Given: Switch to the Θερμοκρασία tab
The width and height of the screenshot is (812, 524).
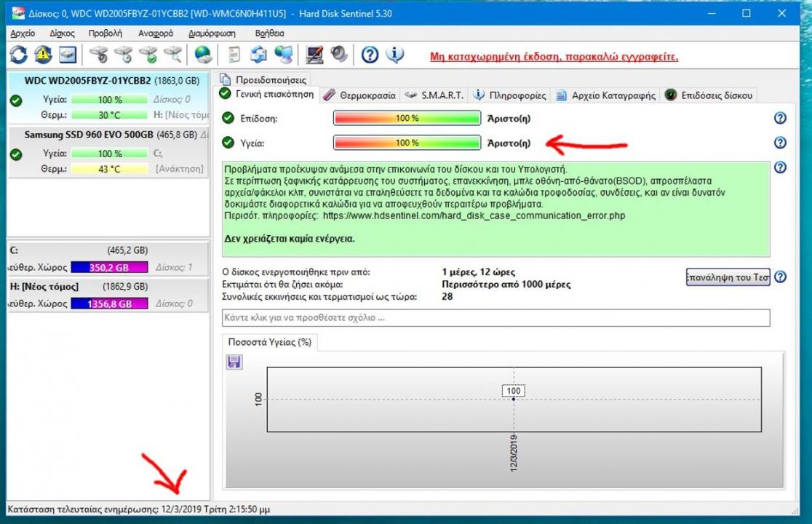Looking at the screenshot, I should (x=360, y=95).
